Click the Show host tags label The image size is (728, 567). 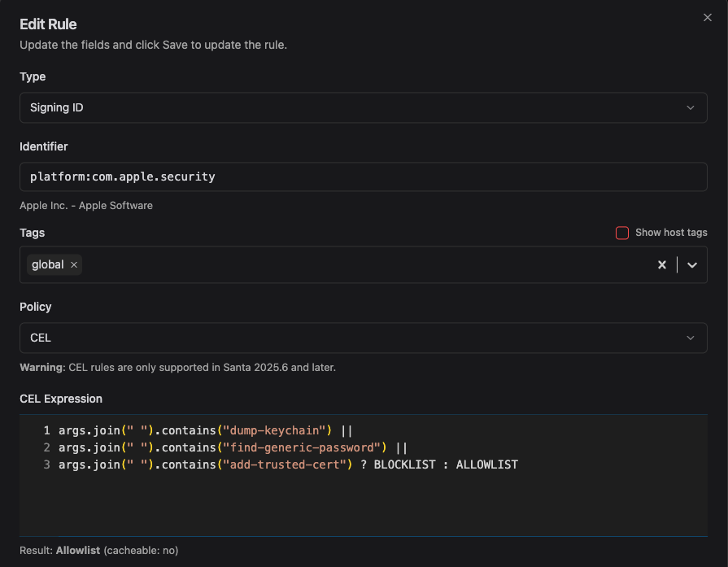click(671, 233)
